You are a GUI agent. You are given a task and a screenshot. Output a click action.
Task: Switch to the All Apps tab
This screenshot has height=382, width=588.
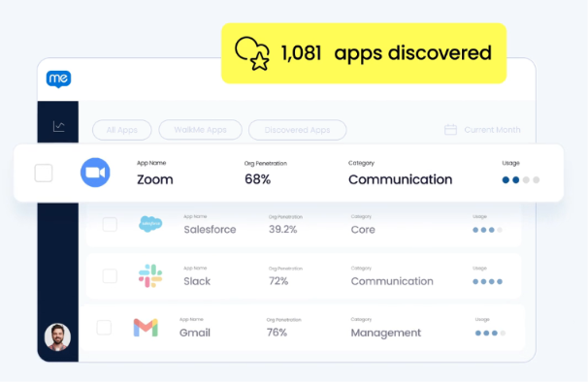point(122,130)
